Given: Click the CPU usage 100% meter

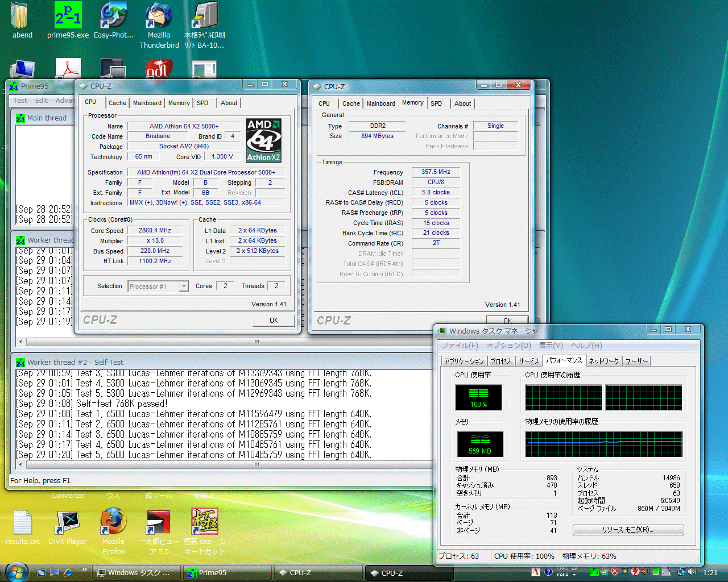Looking at the screenshot, I should tap(478, 397).
